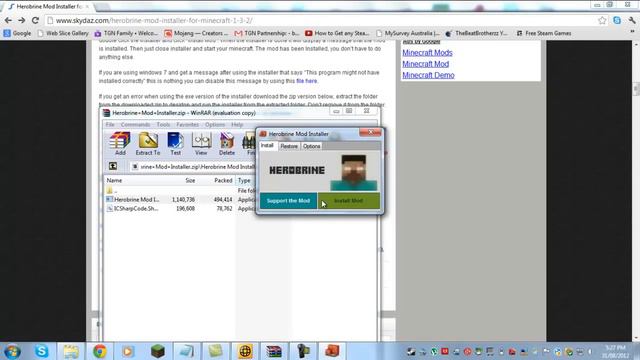Reload the page in Chrome
The image size is (640, 360).
coord(36,20)
